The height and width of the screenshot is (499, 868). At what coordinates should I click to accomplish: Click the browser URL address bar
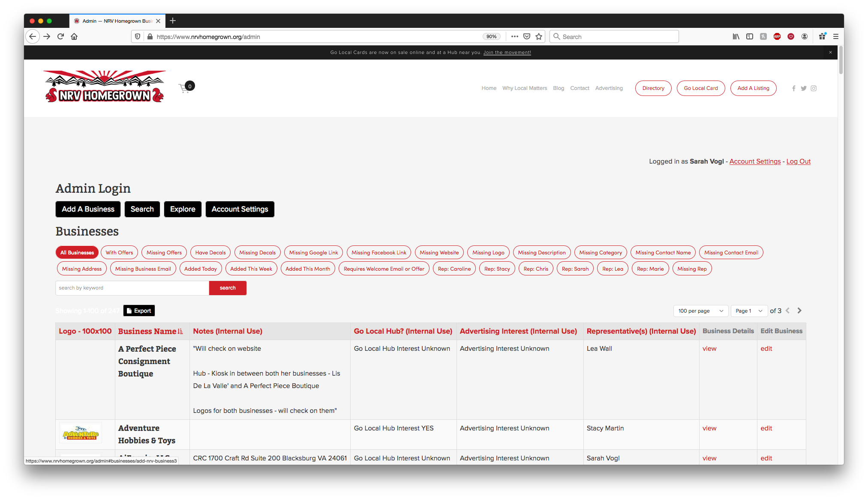(317, 37)
